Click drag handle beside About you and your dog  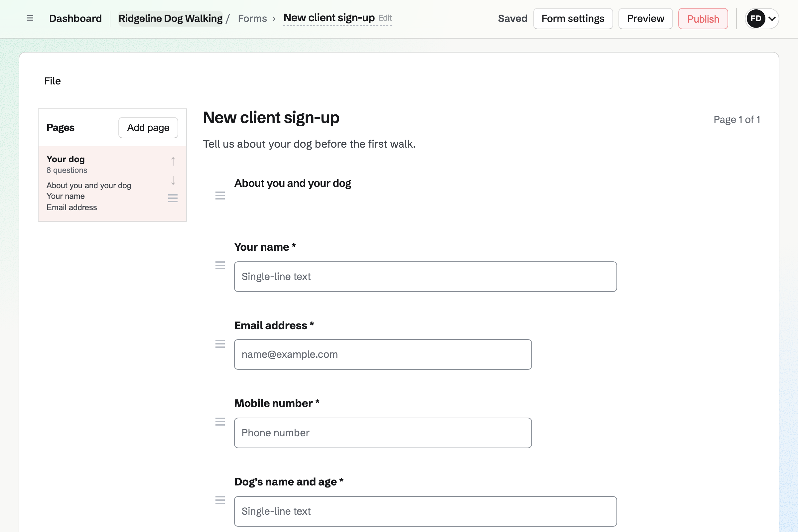click(x=220, y=196)
